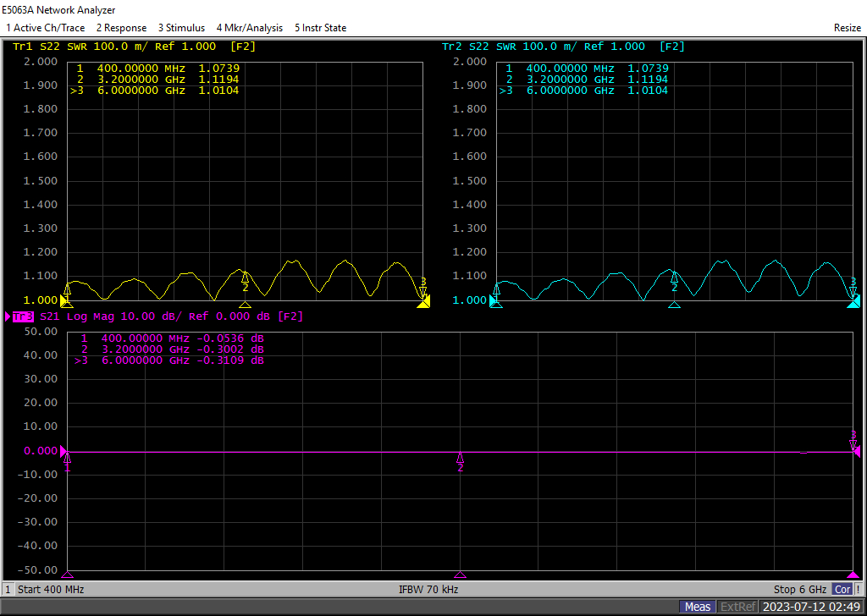Open the Active Ch/Trace menu
867x616 pixels.
46,28
